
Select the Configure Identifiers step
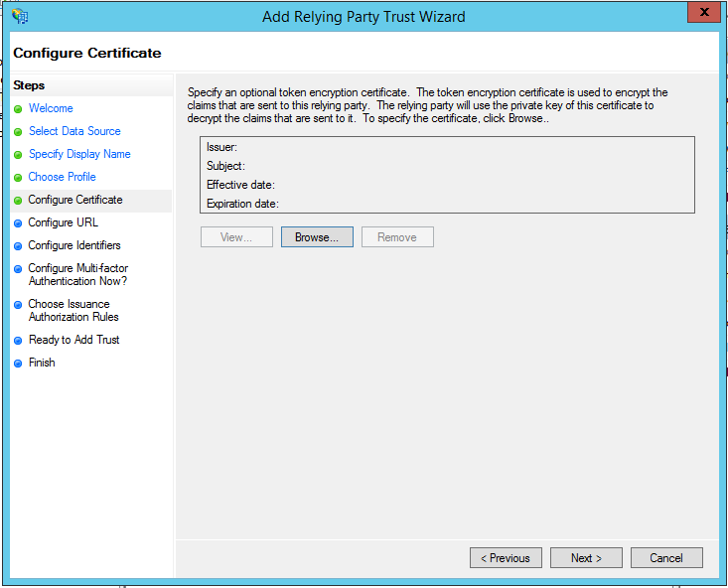click(x=74, y=245)
